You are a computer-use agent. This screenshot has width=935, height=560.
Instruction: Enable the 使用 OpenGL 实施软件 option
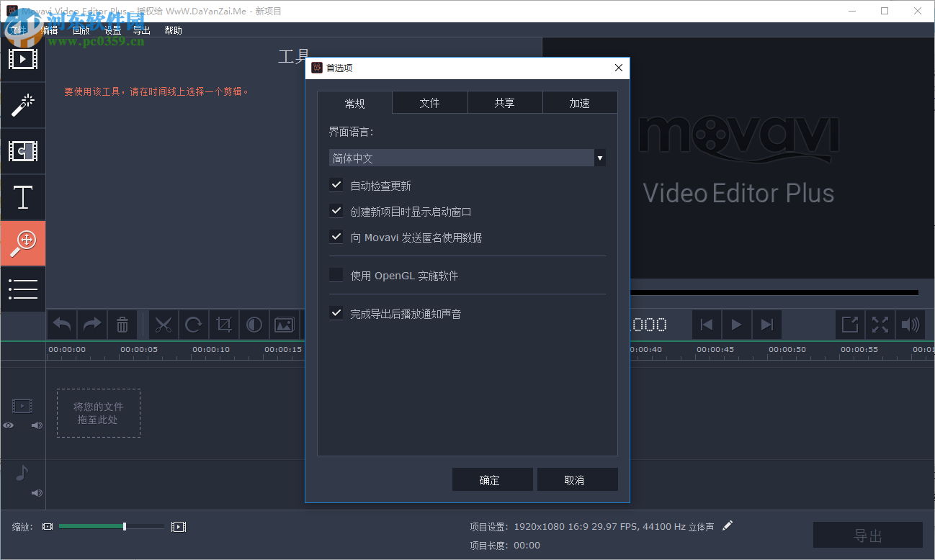click(x=336, y=274)
